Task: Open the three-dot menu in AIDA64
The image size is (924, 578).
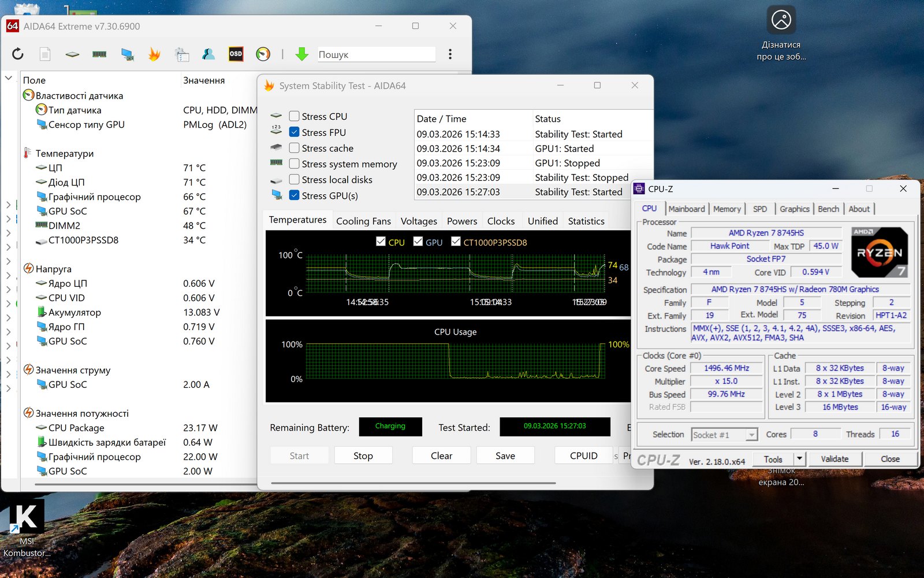Action: pyautogui.click(x=450, y=54)
